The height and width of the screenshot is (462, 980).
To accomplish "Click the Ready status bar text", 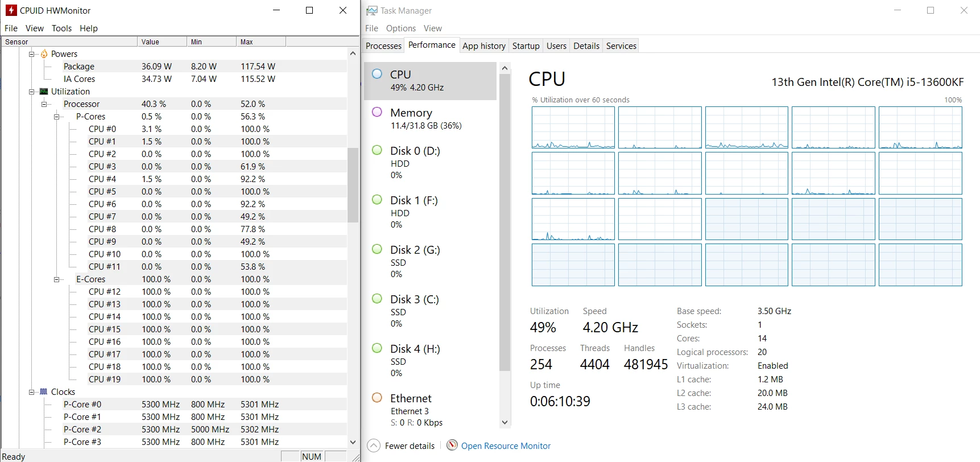I will coord(14,457).
